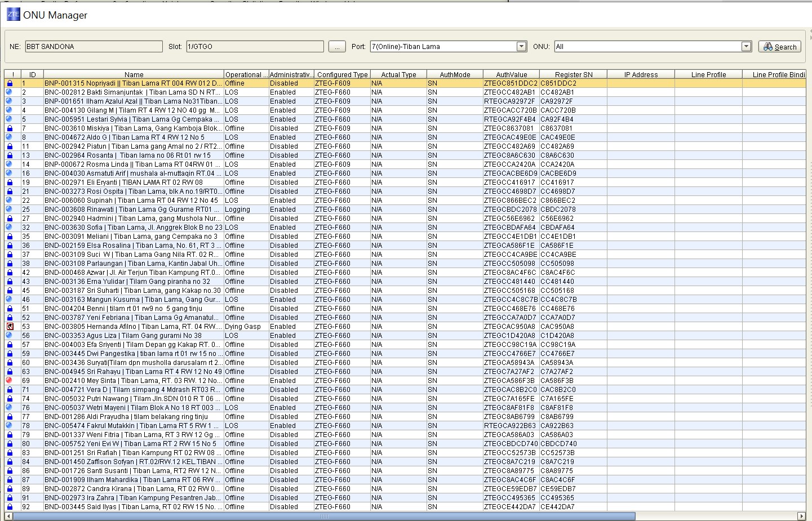Select the row BND-000468 Azwar

405,273
